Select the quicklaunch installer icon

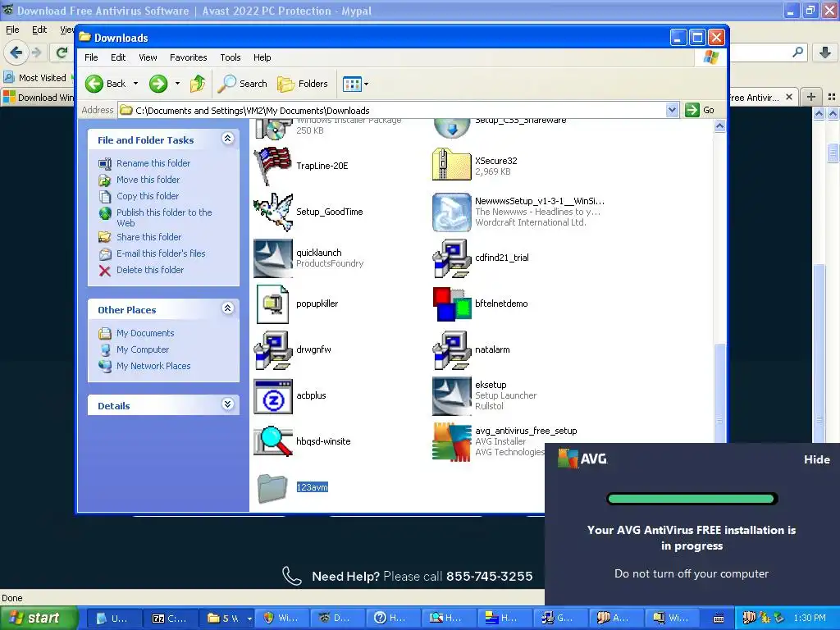(273, 258)
